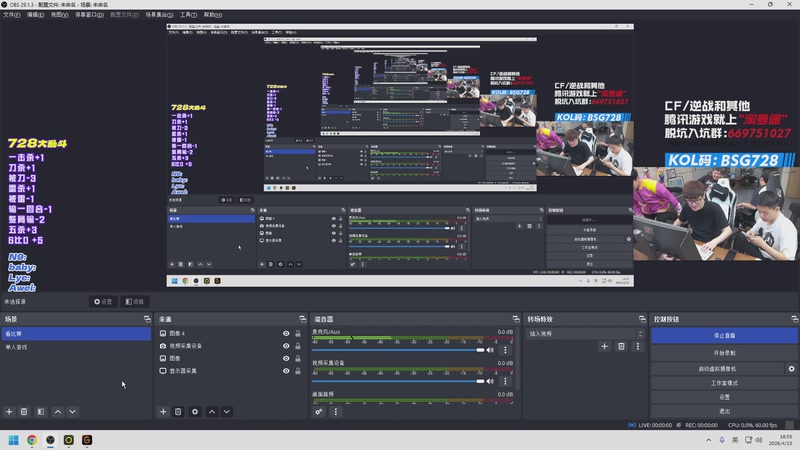Screen dimensions: 800x450
Task: Toggle visibility of 显示器采集 source
Action: (x=286, y=371)
